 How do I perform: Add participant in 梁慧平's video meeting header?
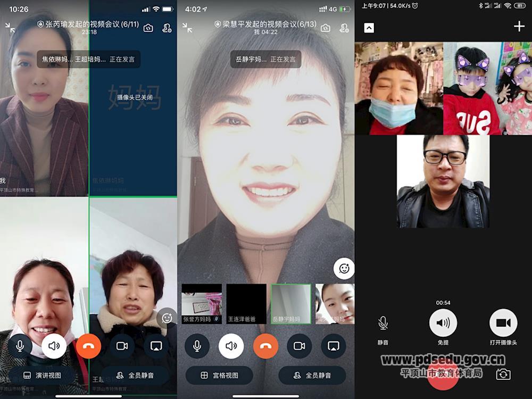click(x=344, y=28)
